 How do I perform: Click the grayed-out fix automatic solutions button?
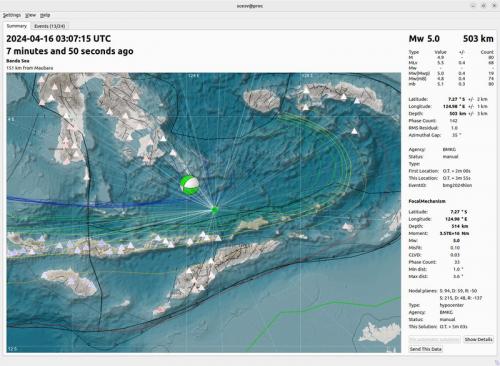coord(435,339)
